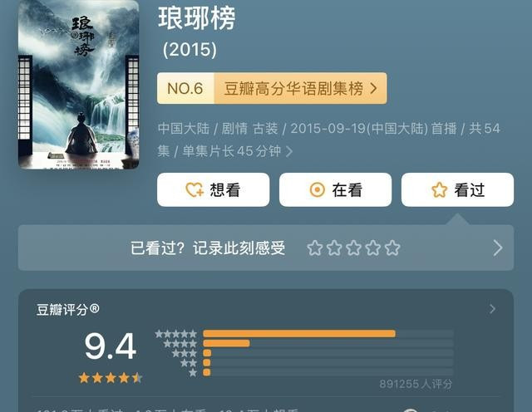Select the fifth empty rating star
The image size is (532, 412).
pos(392,248)
